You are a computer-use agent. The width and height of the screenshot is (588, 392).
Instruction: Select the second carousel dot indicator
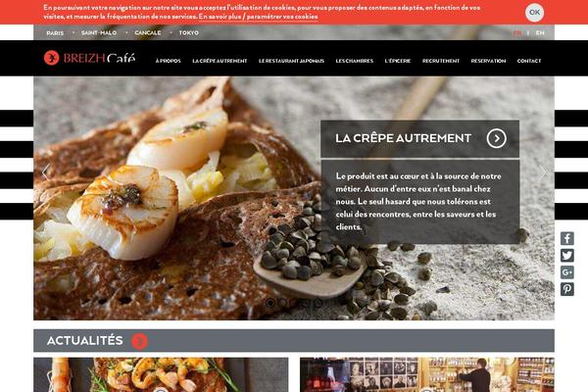pos(282,303)
